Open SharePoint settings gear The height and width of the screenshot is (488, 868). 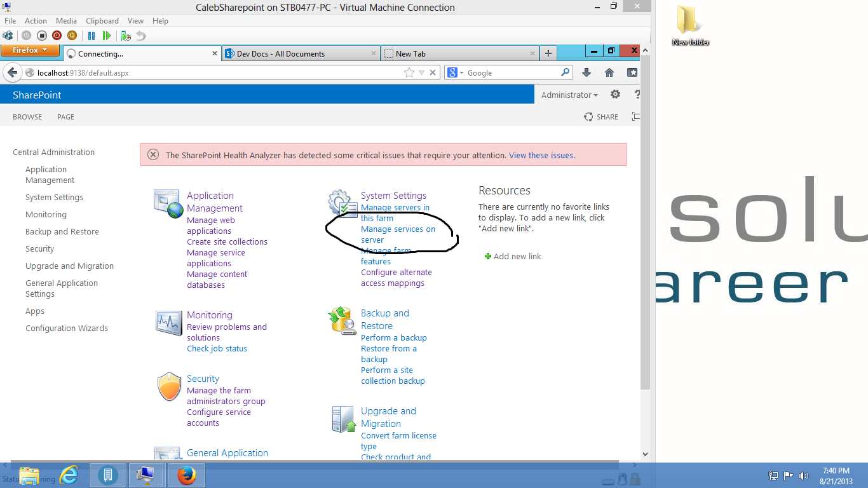(x=615, y=95)
